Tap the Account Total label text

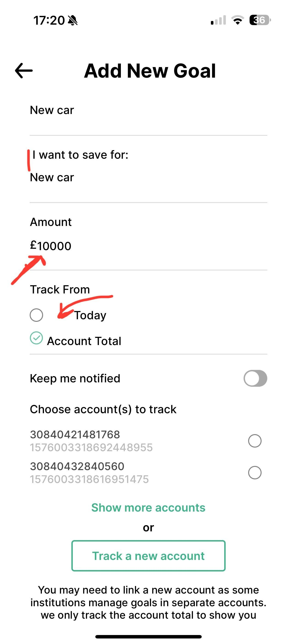click(84, 341)
